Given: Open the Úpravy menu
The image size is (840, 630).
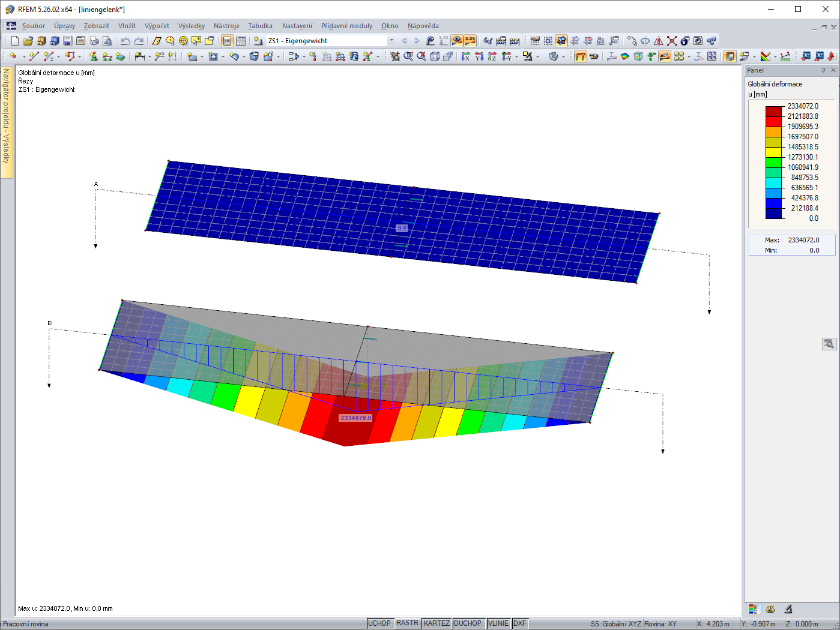Looking at the screenshot, I should 65,26.
